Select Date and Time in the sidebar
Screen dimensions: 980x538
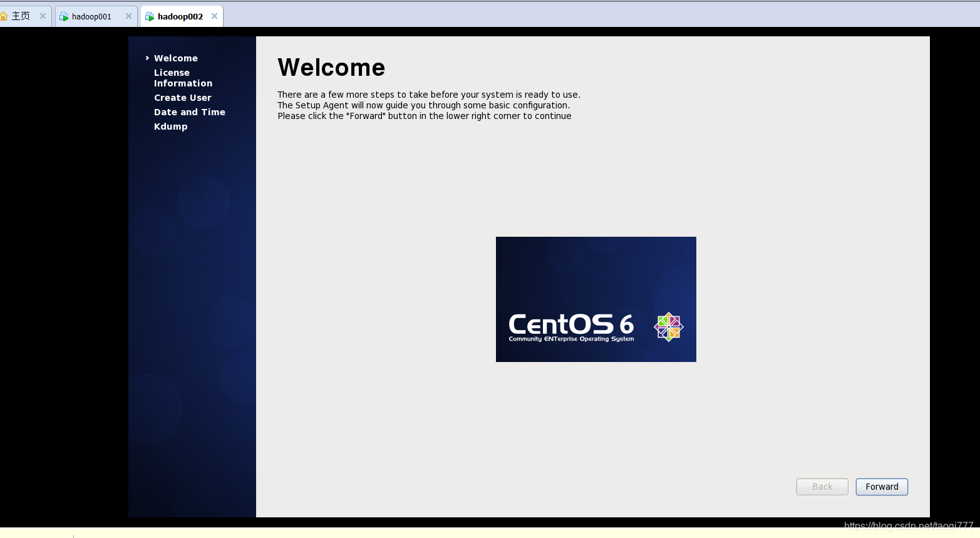190,112
